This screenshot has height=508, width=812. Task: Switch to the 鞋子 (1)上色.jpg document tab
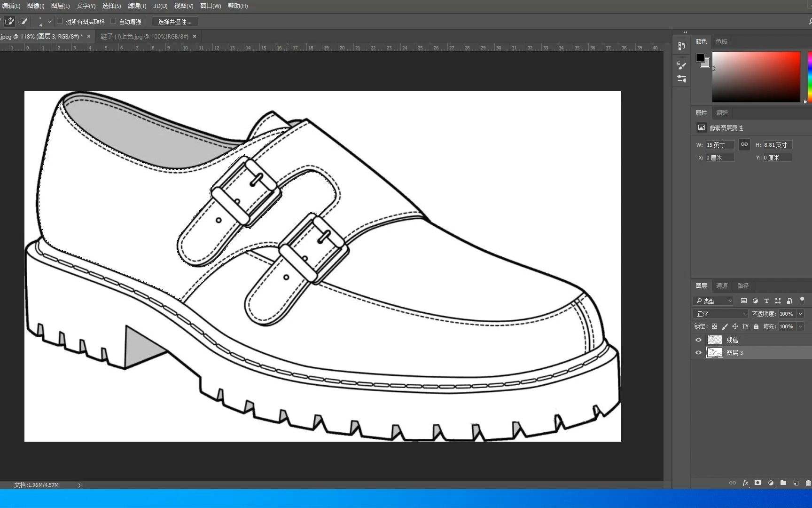click(144, 36)
